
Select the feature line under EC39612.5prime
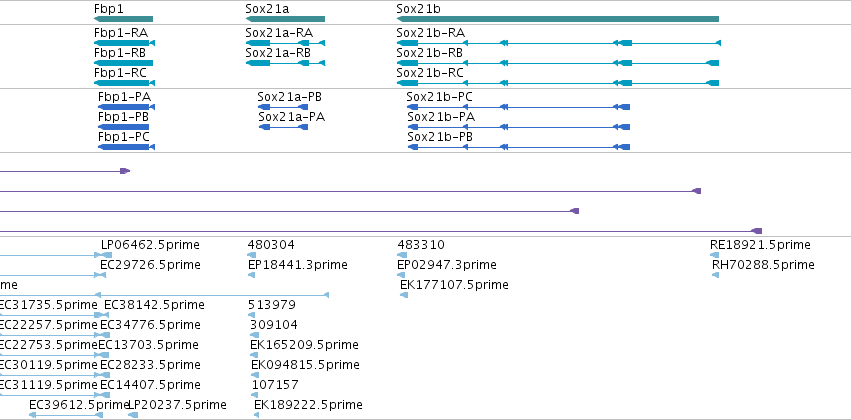(66, 415)
